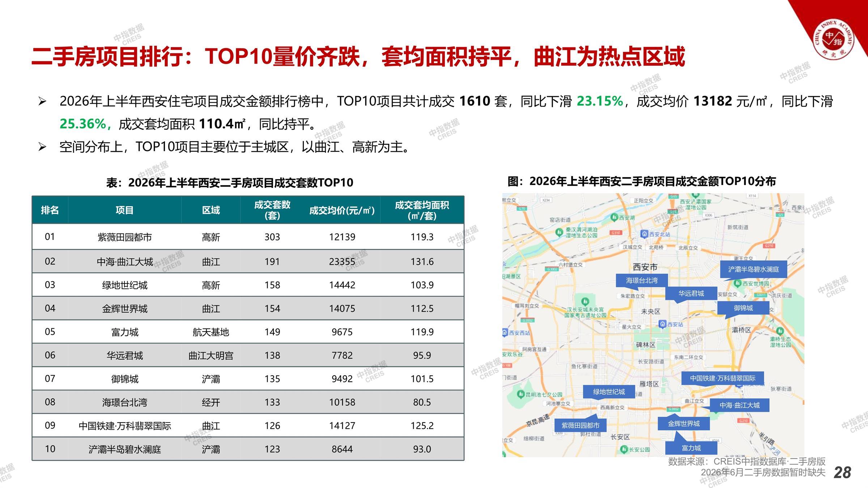
Task: Click the 西安站 railway station map icon
Action: click(x=662, y=324)
